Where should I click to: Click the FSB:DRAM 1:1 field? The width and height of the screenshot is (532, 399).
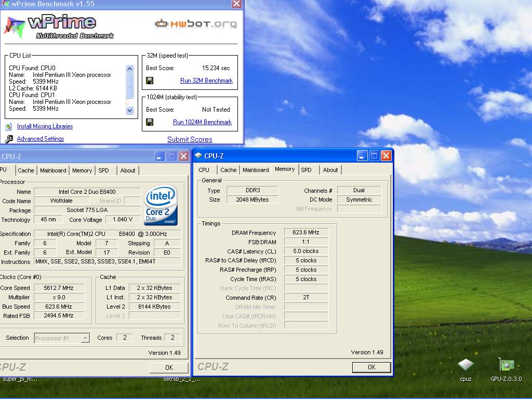[306, 242]
